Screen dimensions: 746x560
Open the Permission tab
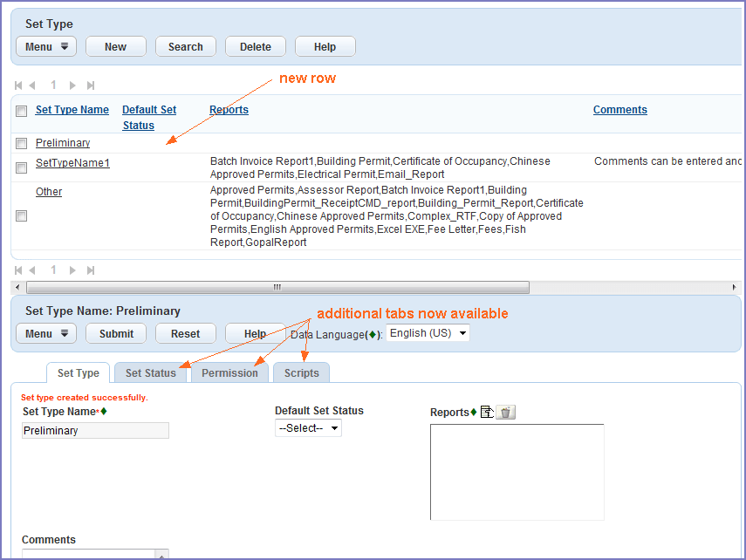coord(229,373)
